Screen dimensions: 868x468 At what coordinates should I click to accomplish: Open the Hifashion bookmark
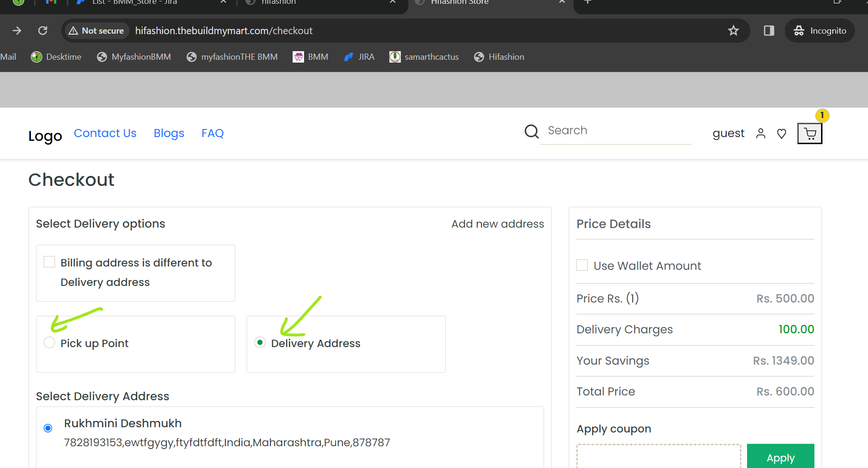tap(499, 57)
